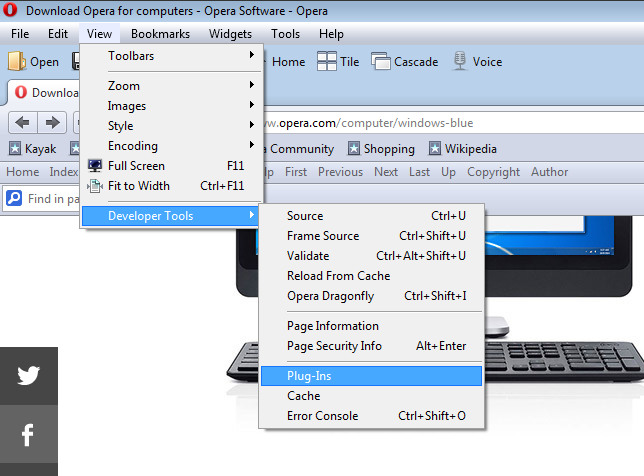Click the Opera icon on the Download tab
Viewport: 644px width, 476px height.
(21, 92)
